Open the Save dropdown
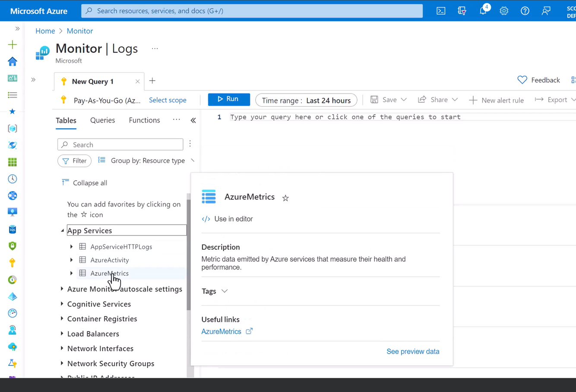Screen dimensions: 576x392 pyautogui.click(x=389, y=100)
